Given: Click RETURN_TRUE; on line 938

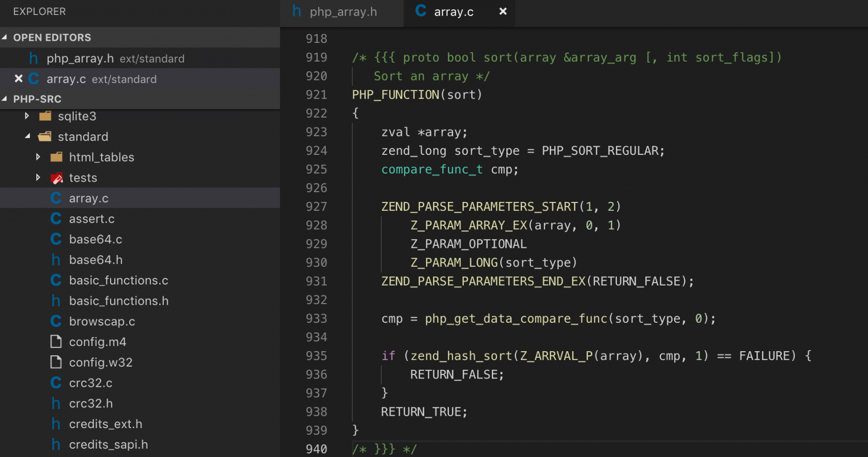Looking at the screenshot, I should click(x=424, y=412).
